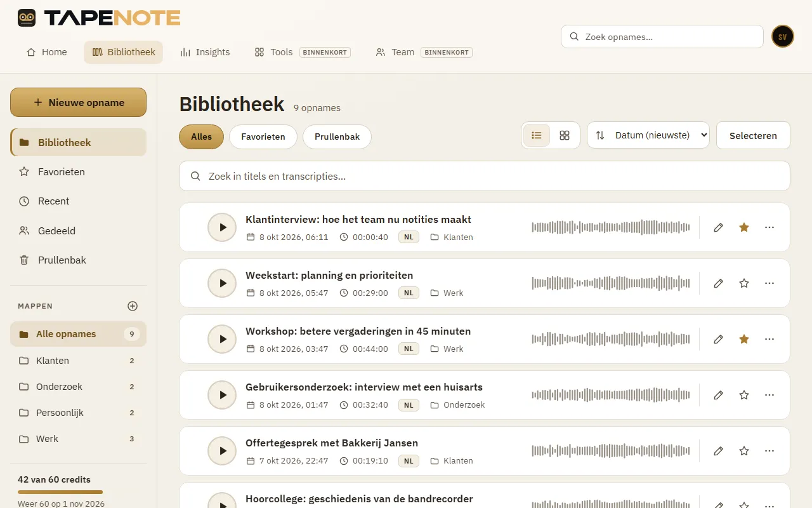The image size is (812, 508).
Task: Select the Alles filter chip
Action: tap(202, 137)
